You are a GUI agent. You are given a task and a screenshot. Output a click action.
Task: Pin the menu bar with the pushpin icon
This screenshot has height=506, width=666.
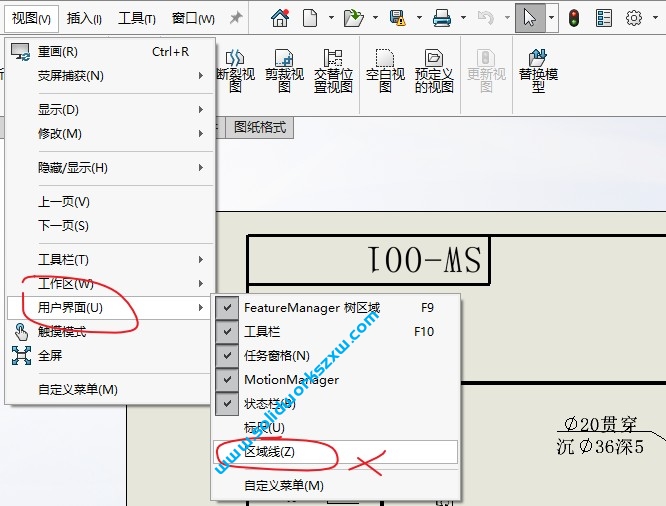[x=236, y=18]
